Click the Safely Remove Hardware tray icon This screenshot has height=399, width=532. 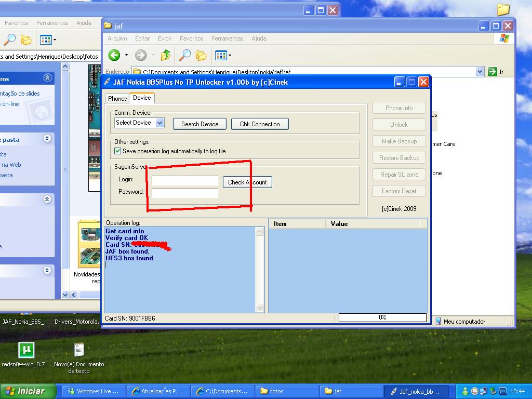[x=493, y=391]
